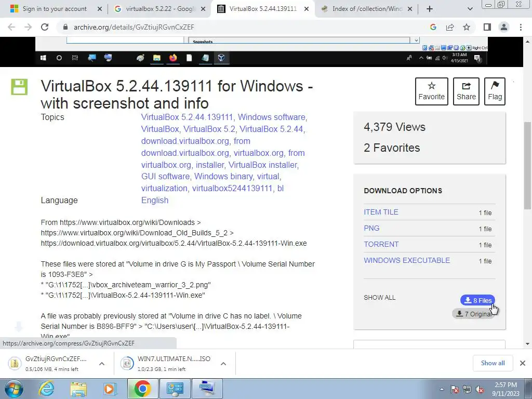Open the Chrome profile avatar
The height and width of the screenshot is (399, 532).
(x=504, y=27)
